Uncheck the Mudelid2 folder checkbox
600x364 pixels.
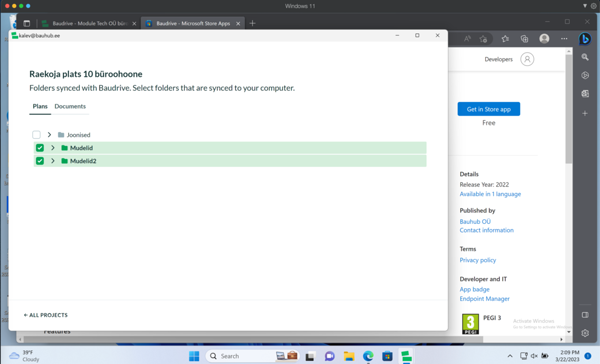coord(40,161)
